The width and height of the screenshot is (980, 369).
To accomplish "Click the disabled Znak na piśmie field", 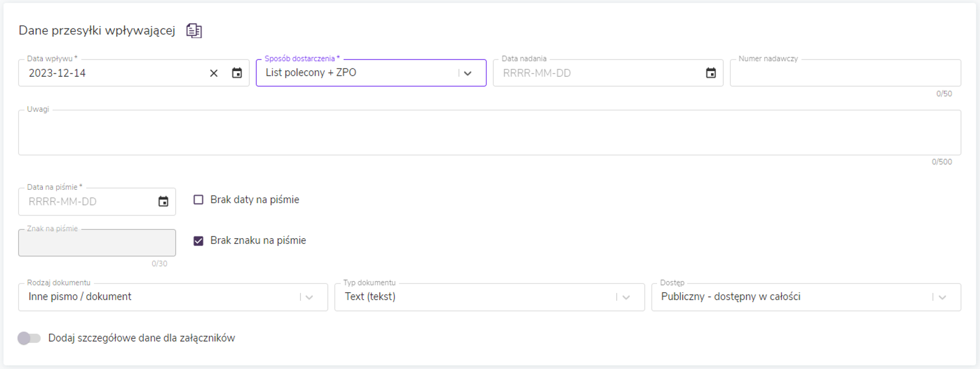I will pos(97,243).
